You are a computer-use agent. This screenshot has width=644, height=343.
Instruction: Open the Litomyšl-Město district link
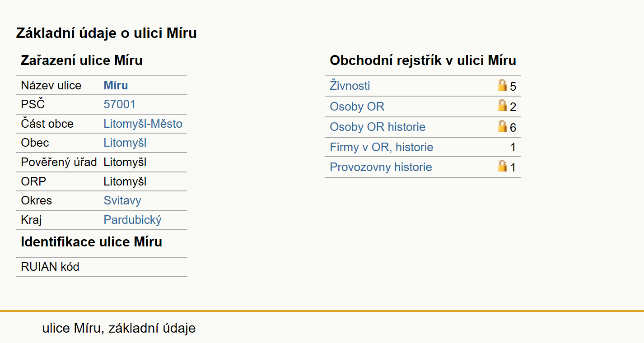[x=143, y=124]
